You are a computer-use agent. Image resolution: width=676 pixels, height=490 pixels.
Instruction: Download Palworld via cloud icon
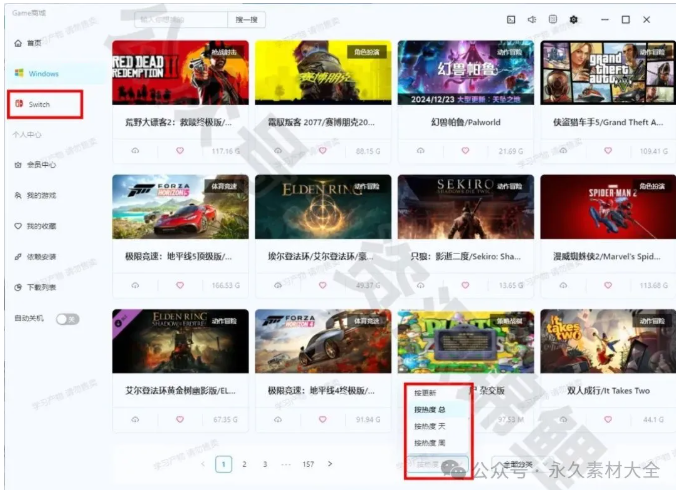coord(421,151)
